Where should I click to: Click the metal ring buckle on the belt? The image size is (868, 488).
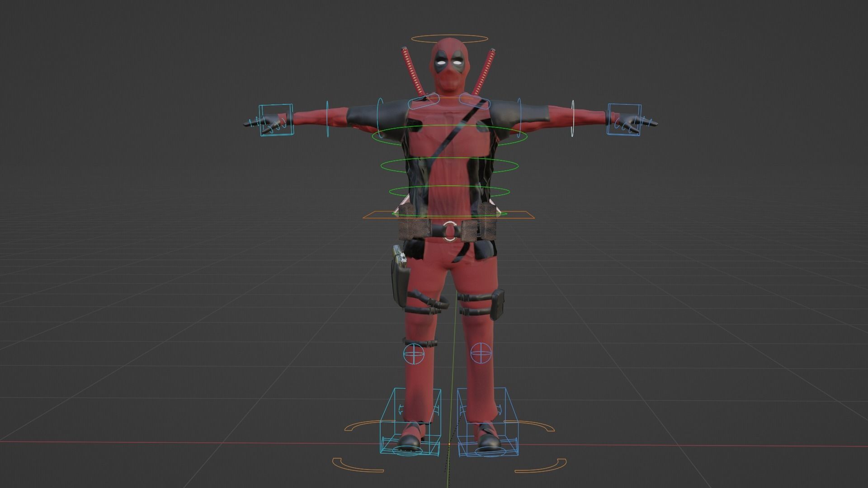click(x=450, y=230)
